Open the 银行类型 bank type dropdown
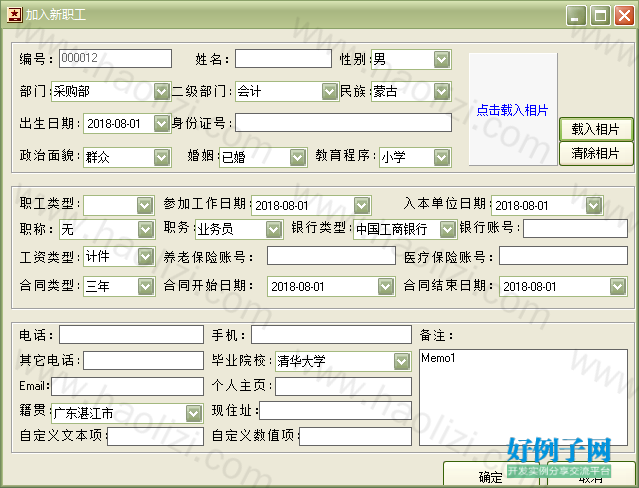Viewport: 639px width, 488px height. coord(447,230)
